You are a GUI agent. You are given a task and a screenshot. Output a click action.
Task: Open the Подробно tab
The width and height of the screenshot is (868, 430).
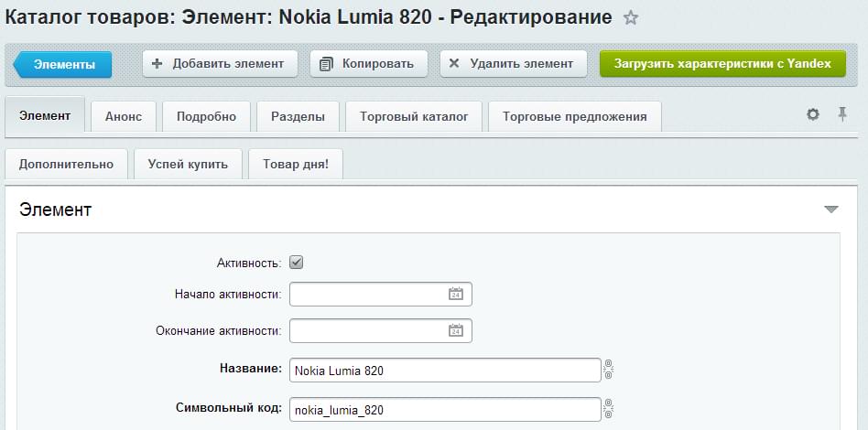207,116
